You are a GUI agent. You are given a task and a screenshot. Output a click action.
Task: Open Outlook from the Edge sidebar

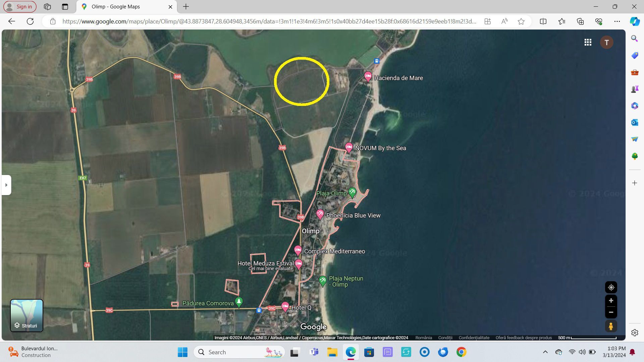click(x=634, y=123)
